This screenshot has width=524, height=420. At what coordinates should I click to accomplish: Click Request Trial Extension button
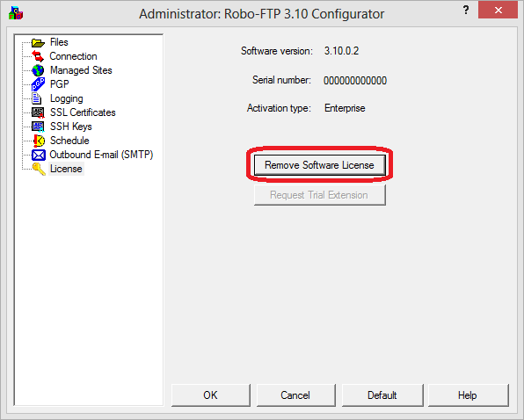tap(319, 195)
